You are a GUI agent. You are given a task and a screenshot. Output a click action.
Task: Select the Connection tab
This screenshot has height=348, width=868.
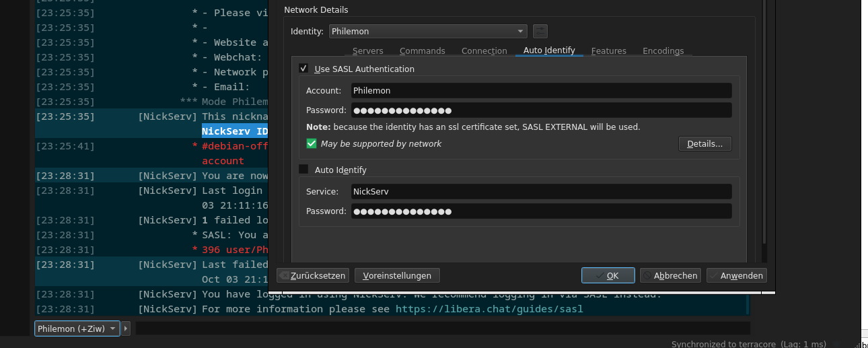pyautogui.click(x=484, y=51)
